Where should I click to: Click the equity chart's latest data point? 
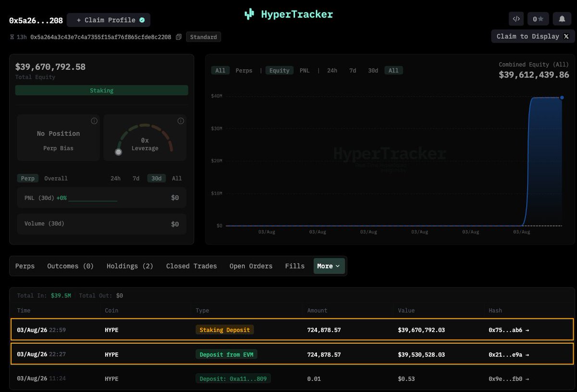tap(562, 98)
